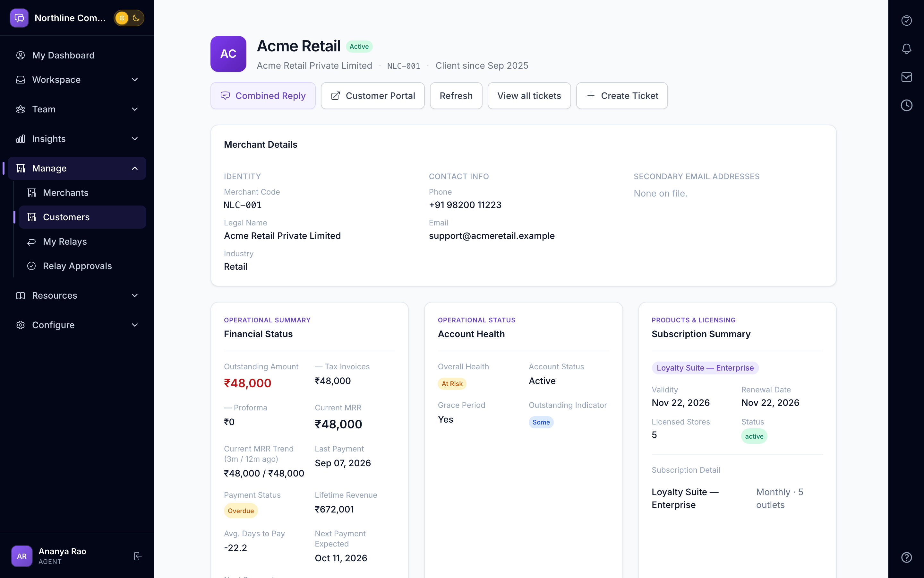The height and width of the screenshot is (578, 924).
Task: Click the Workspace inbox icon
Action: click(x=21, y=80)
